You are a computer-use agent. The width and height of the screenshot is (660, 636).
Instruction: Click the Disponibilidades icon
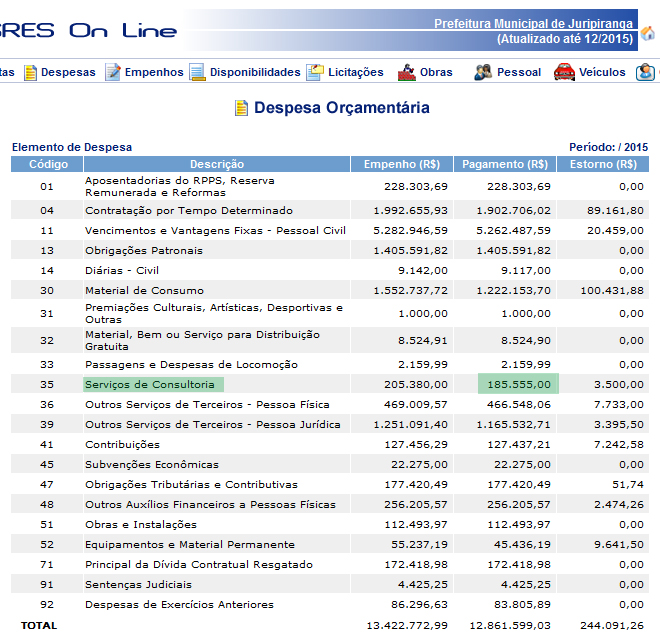(197, 72)
